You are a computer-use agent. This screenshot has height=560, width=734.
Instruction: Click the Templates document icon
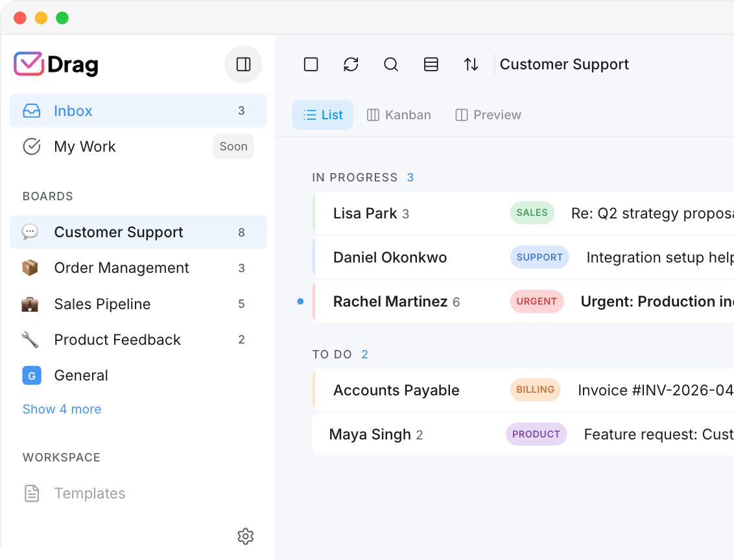click(32, 494)
